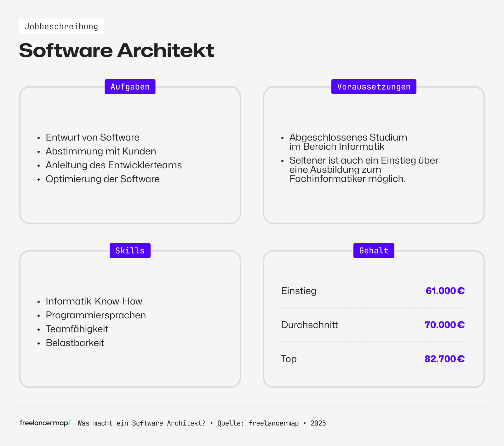Image resolution: width=504 pixels, height=446 pixels.
Task: Click the Gehalt section badge
Action: (x=374, y=251)
